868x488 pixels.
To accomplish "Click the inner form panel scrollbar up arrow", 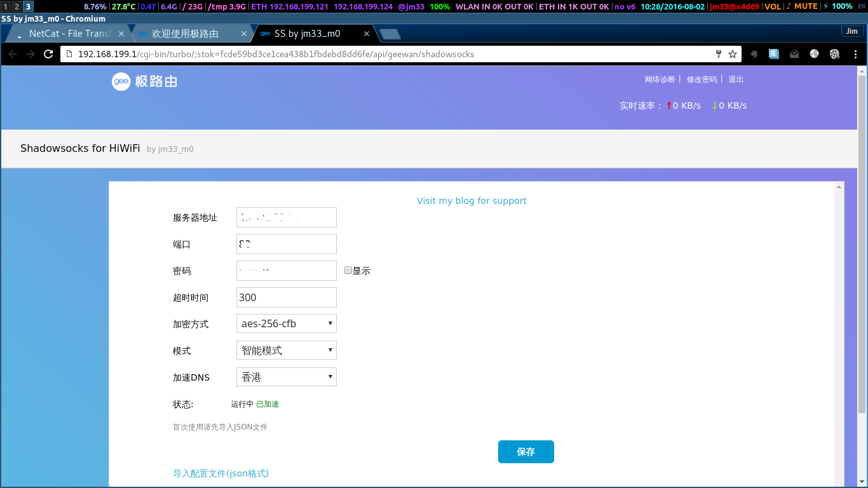I will (840, 187).
